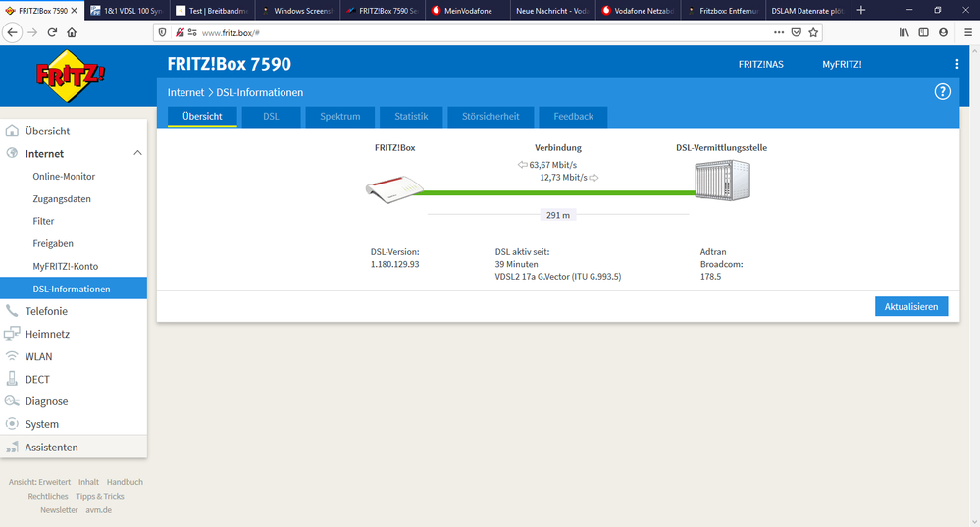This screenshot has height=527, width=980.
Task: Click the DECT handset icon
Action: pos(12,379)
